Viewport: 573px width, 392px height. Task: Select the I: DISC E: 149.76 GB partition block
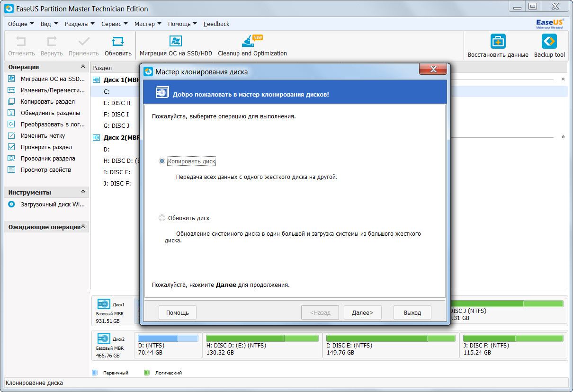[391, 345]
